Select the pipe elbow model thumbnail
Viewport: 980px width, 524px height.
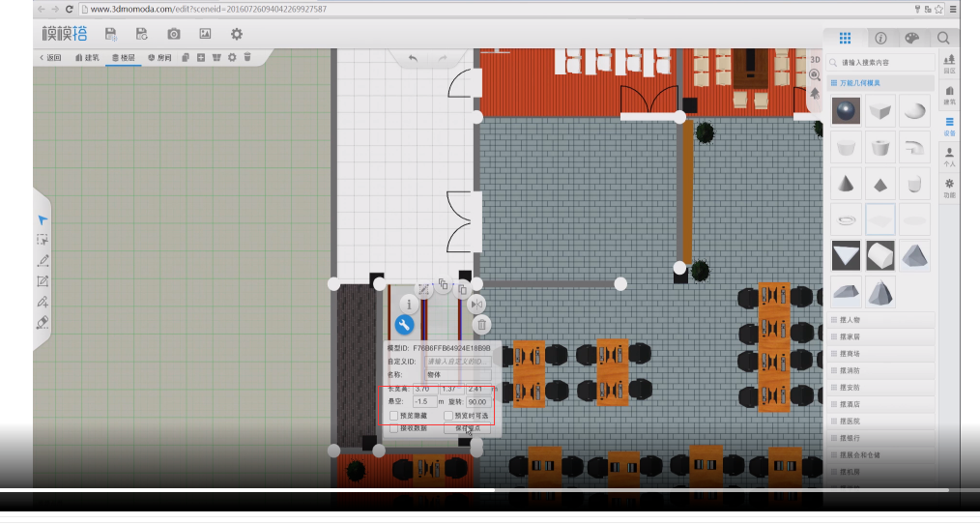pyautogui.click(x=914, y=148)
